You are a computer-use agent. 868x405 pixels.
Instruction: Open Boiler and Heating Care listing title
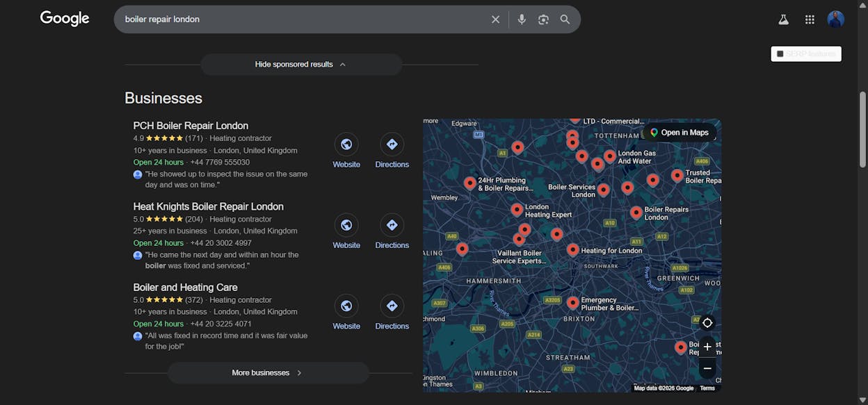185,287
